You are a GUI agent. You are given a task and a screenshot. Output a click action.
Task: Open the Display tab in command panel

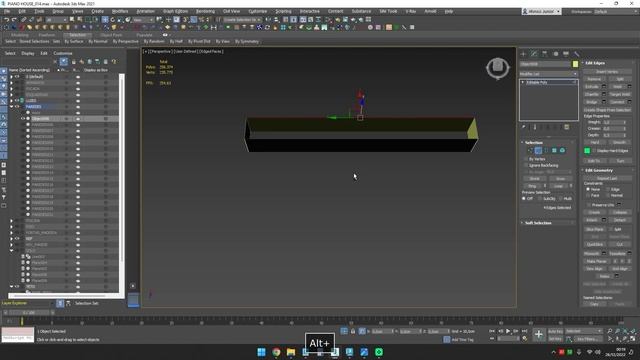click(x=566, y=54)
